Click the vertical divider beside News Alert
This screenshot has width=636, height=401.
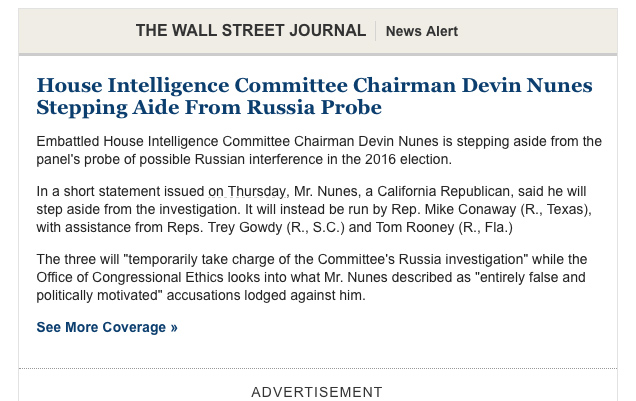tap(376, 31)
